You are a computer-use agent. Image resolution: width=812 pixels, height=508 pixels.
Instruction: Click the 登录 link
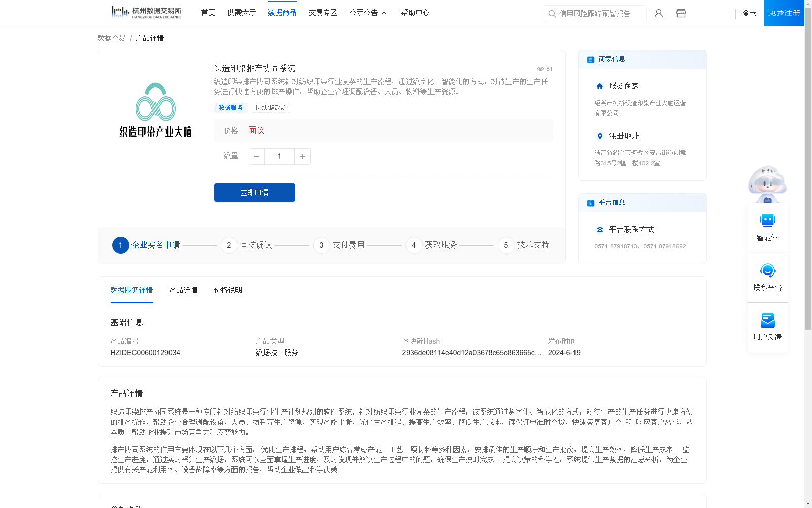pyautogui.click(x=749, y=13)
